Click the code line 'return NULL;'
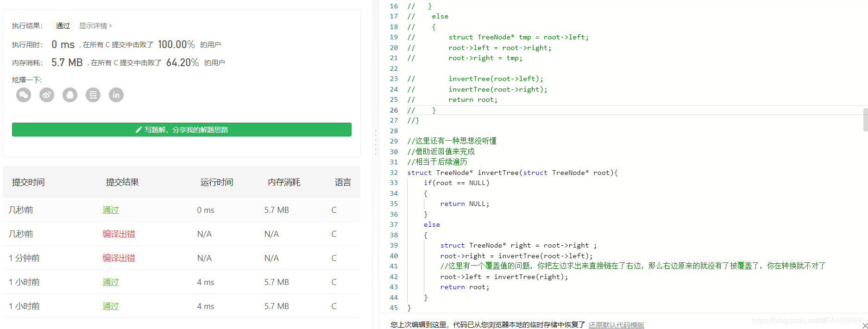Screen dimensions: 868x329 tap(465, 204)
